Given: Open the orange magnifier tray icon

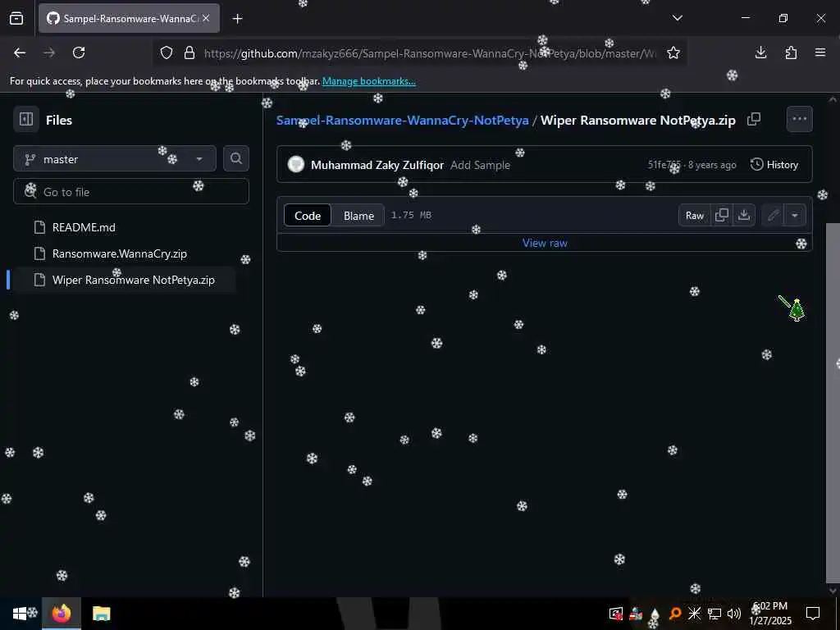Looking at the screenshot, I should point(675,614).
